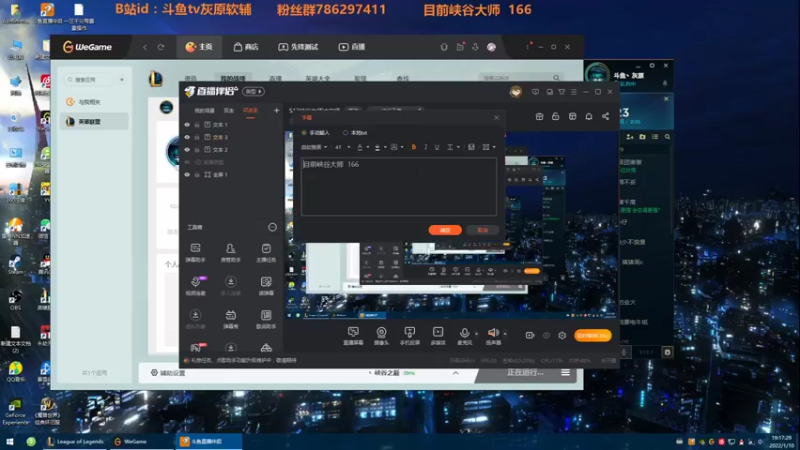Screen dimensions: 800x450
Task: Lock the 全屏 1 layer
Action: (x=197, y=174)
